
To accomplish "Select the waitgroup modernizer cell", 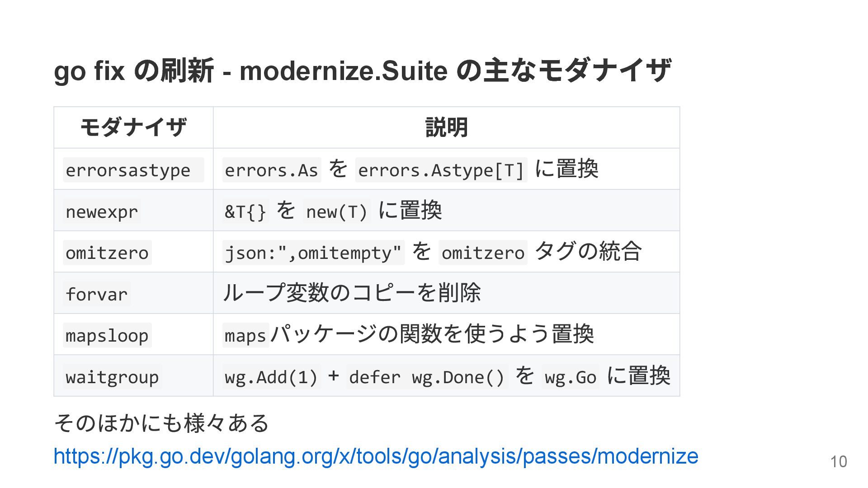I will pos(112,377).
